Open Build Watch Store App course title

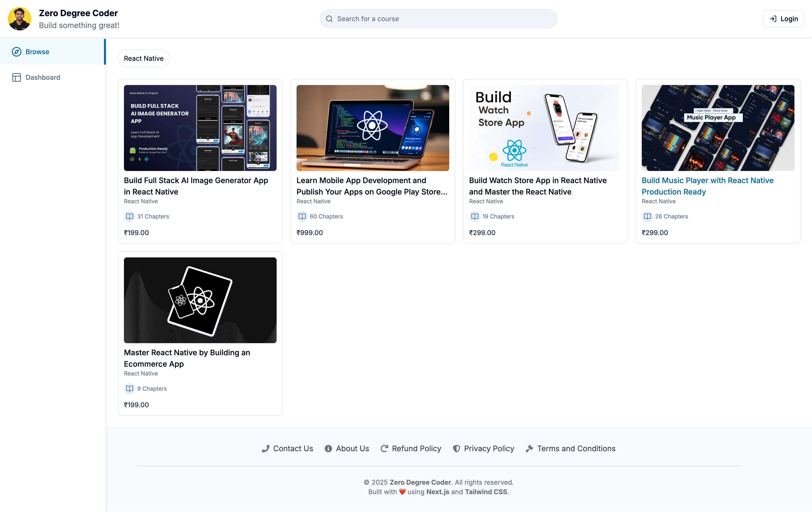538,186
